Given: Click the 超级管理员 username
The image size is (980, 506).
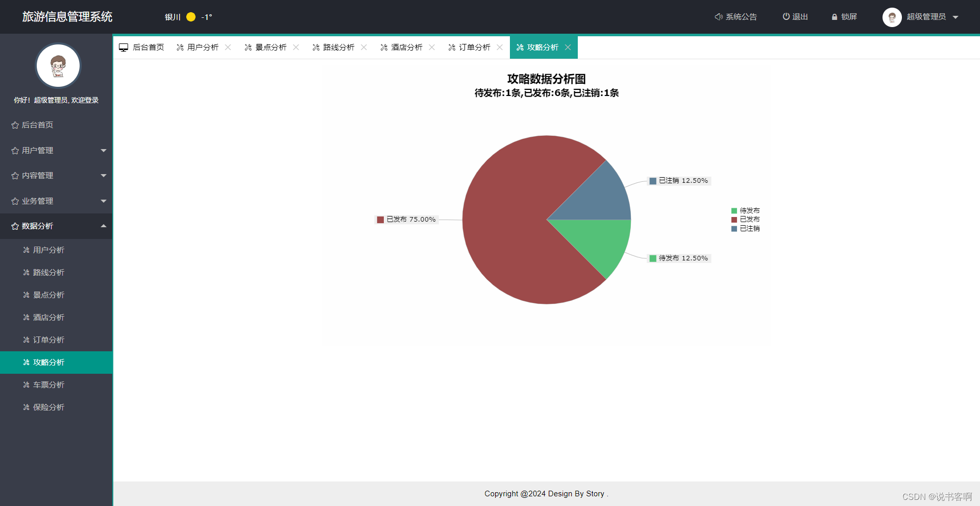Looking at the screenshot, I should tap(926, 17).
